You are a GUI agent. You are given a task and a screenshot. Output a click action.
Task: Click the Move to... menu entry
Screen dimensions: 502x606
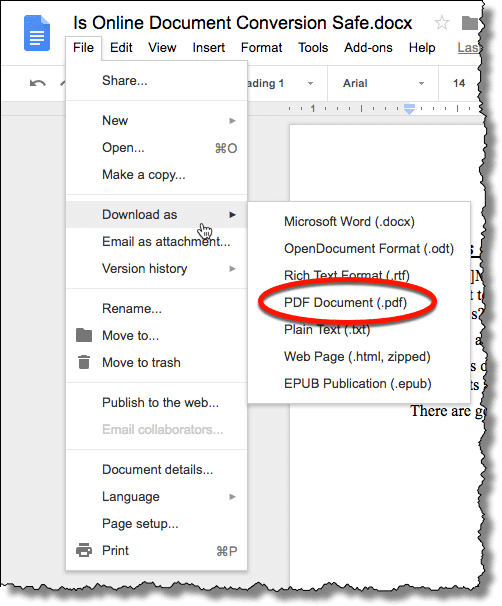tap(156, 335)
